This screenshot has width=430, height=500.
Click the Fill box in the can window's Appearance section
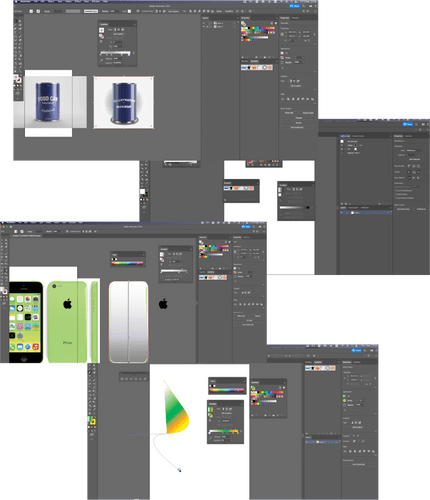point(282,53)
